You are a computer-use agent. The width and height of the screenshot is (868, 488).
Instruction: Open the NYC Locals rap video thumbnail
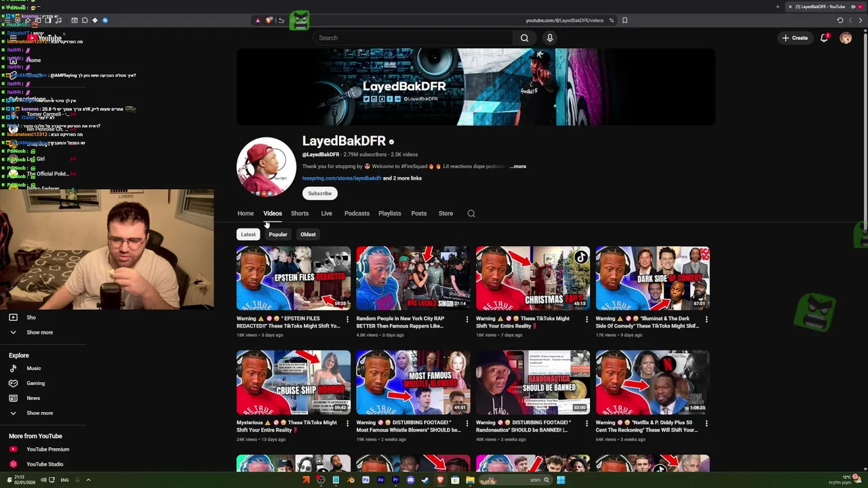tap(413, 278)
